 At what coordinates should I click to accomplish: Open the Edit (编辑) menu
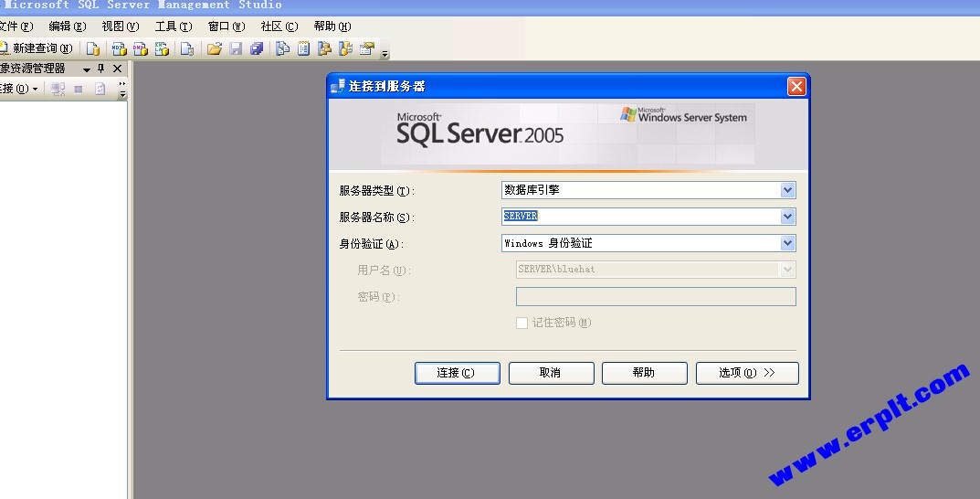[68, 27]
